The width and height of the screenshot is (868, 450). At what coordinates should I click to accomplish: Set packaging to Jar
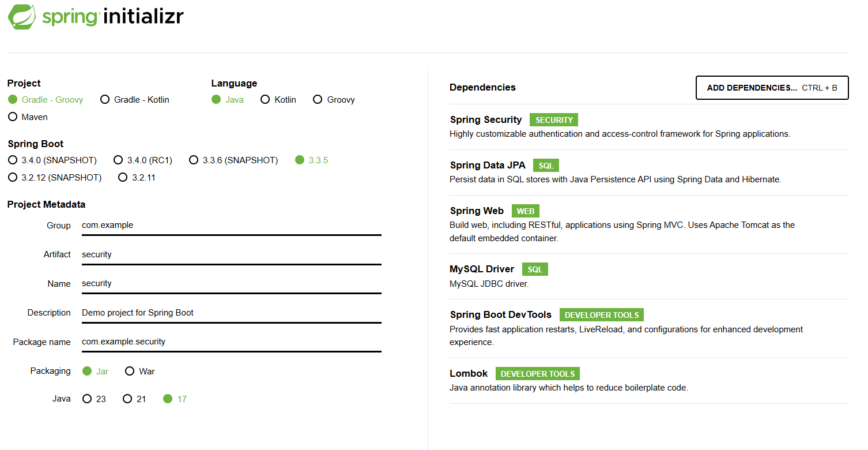pyautogui.click(x=95, y=372)
